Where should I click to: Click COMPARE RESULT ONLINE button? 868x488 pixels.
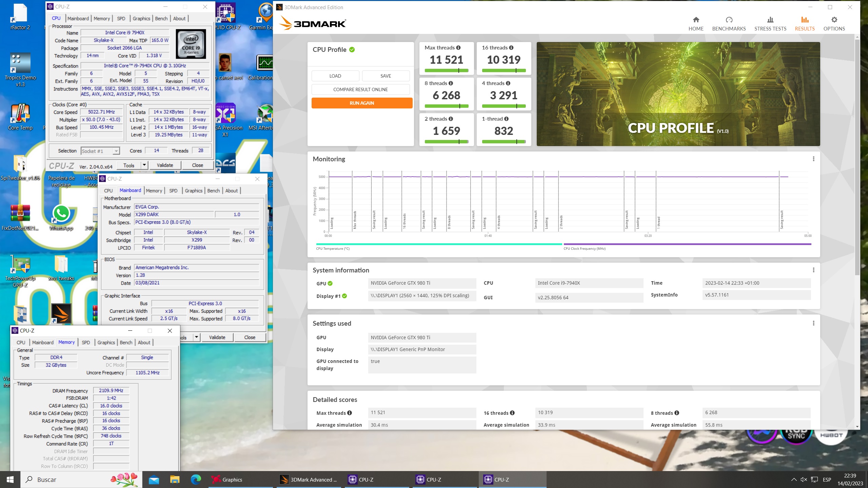(x=360, y=89)
